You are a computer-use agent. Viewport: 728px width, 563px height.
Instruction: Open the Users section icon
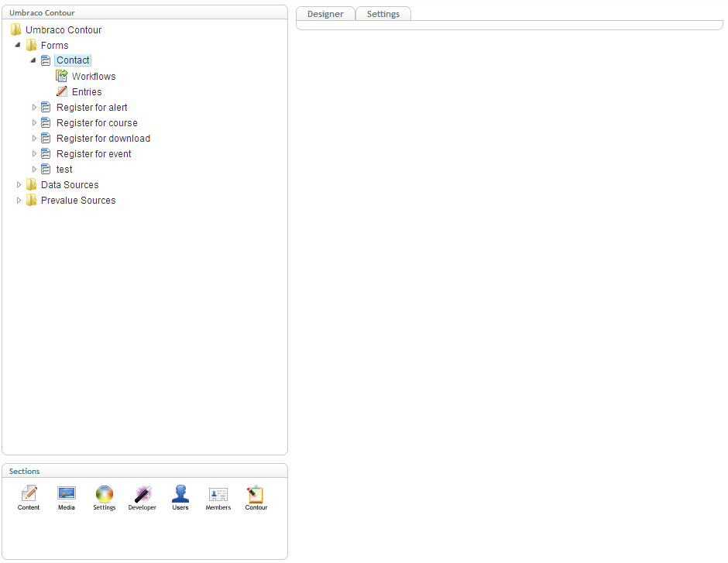click(180, 493)
